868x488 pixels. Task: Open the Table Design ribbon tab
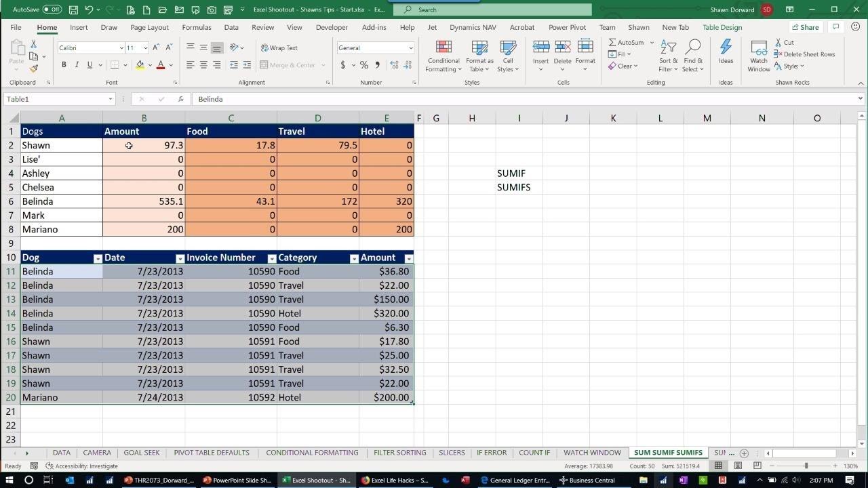click(x=722, y=27)
